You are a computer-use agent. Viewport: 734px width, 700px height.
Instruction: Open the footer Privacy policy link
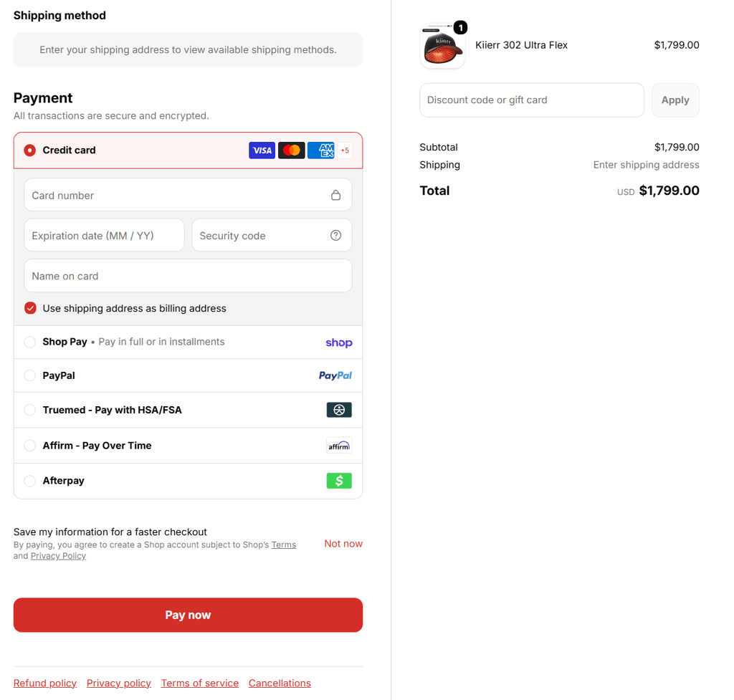[119, 683]
